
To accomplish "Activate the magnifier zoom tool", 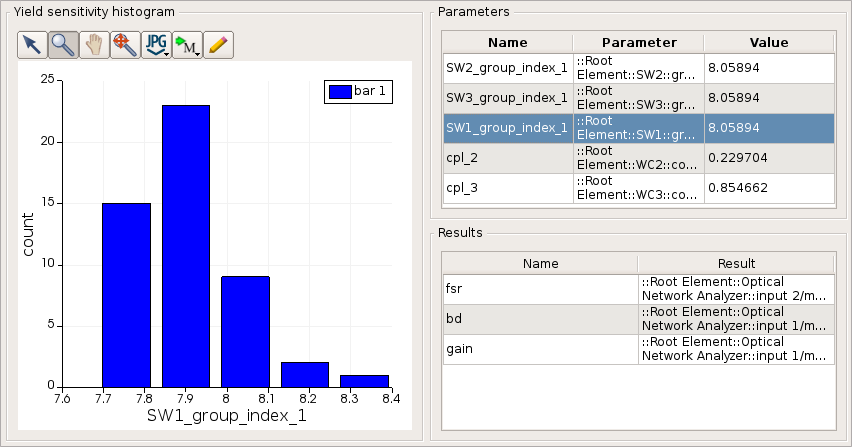I will tap(63, 45).
